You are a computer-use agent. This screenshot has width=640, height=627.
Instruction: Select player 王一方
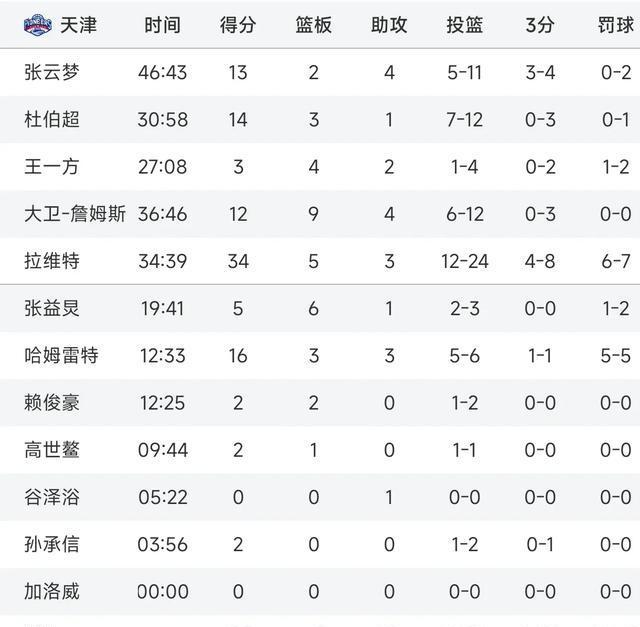[52, 166]
